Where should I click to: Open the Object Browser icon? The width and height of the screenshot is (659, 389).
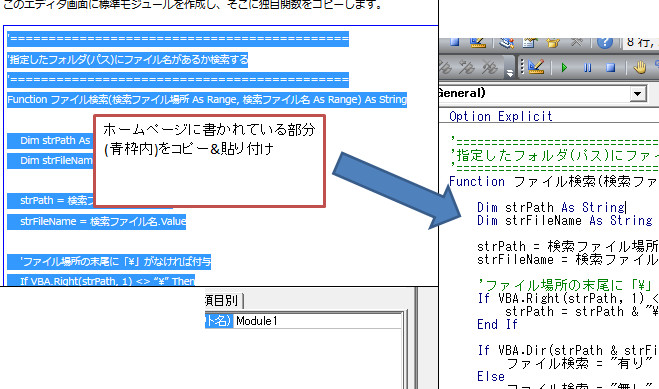pos(554,42)
